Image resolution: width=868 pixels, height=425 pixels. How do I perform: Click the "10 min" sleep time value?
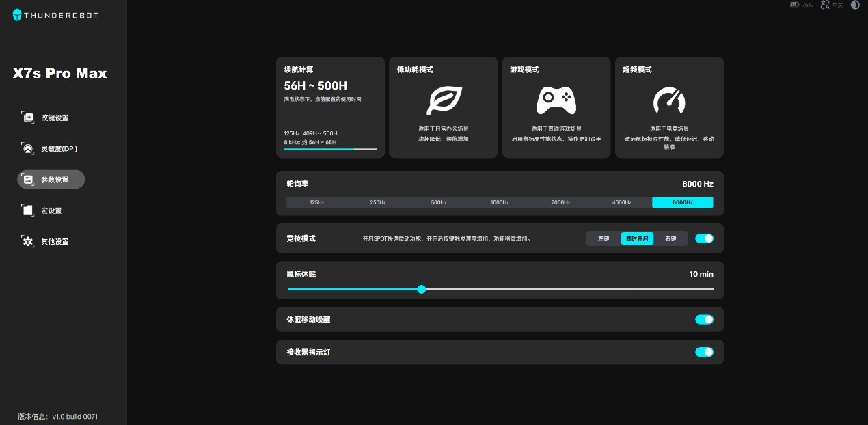pyautogui.click(x=701, y=274)
